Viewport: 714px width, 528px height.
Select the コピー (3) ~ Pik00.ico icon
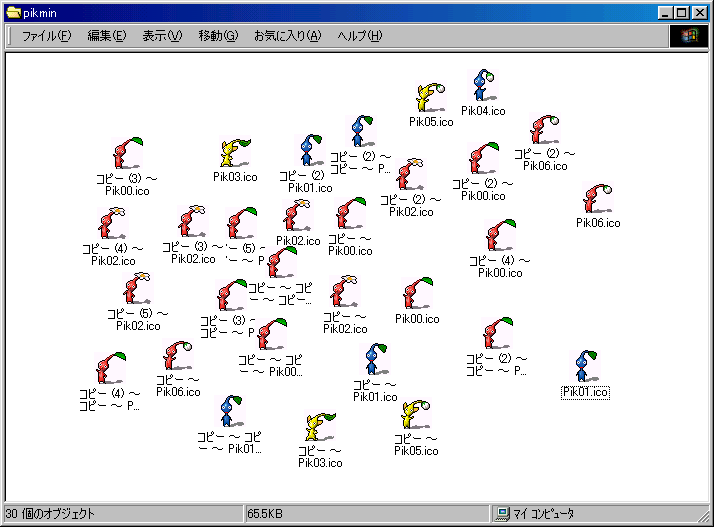click(128, 153)
